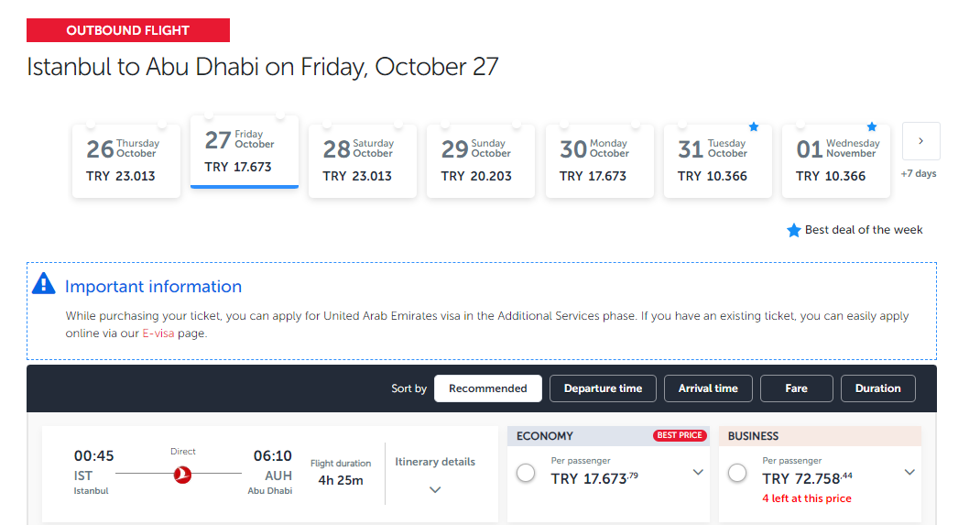Click the blue star above Tuesday October 31
Image resolution: width=980 pixels, height=525 pixels.
pos(754,126)
